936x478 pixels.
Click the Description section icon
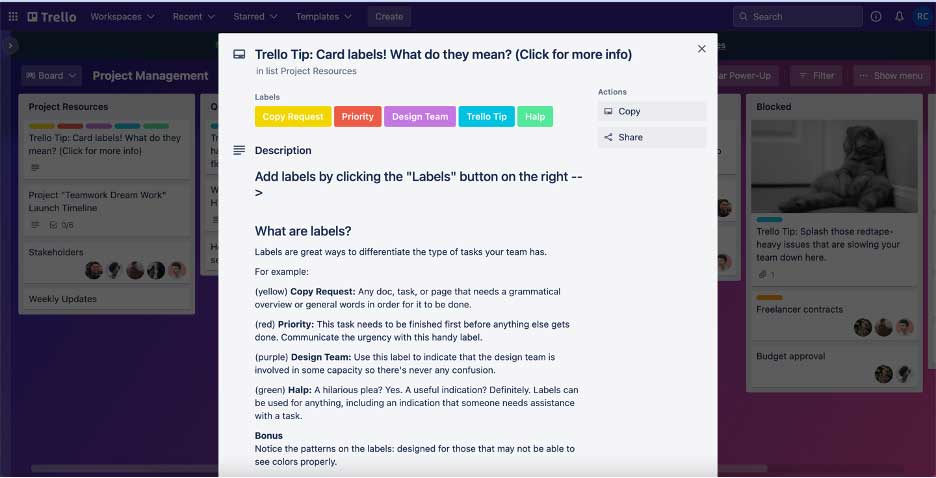pos(239,150)
